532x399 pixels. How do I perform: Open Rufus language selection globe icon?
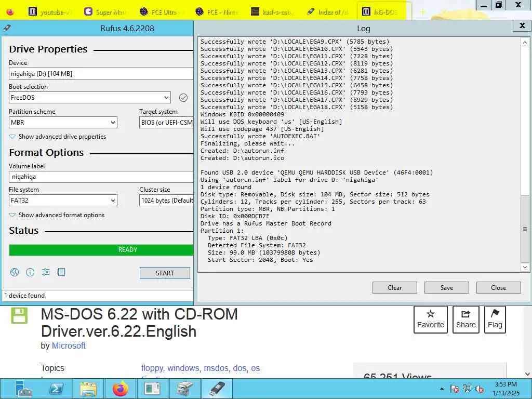(15, 272)
